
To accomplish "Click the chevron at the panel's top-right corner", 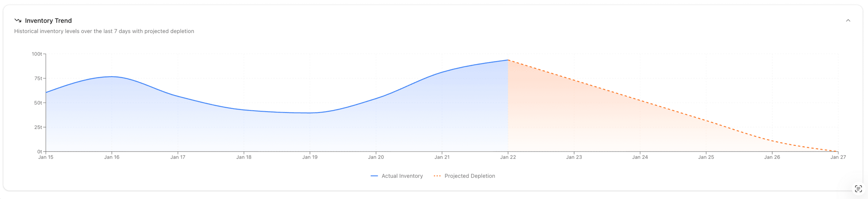I will point(848,21).
